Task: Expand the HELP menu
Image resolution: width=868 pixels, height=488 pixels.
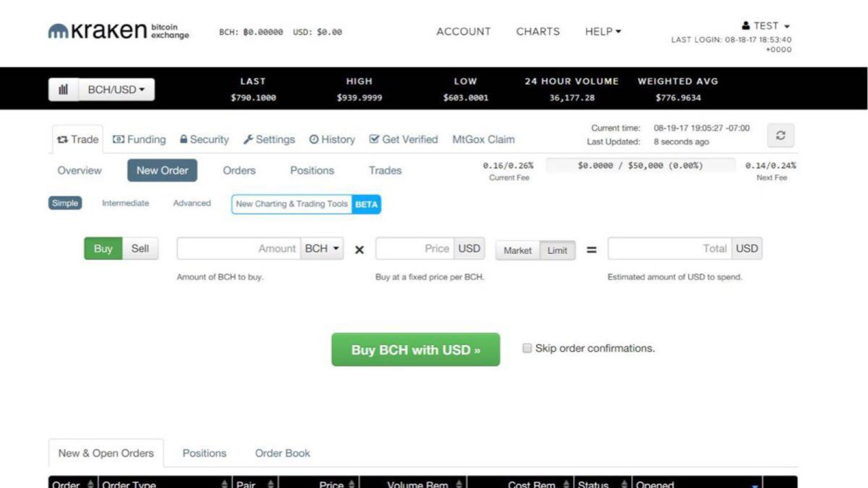Action: (603, 31)
